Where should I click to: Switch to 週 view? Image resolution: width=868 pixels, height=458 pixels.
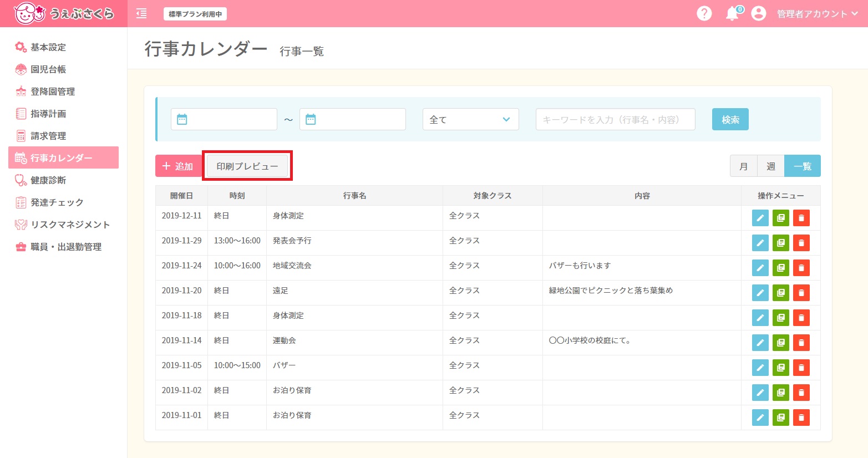click(x=771, y=166)
